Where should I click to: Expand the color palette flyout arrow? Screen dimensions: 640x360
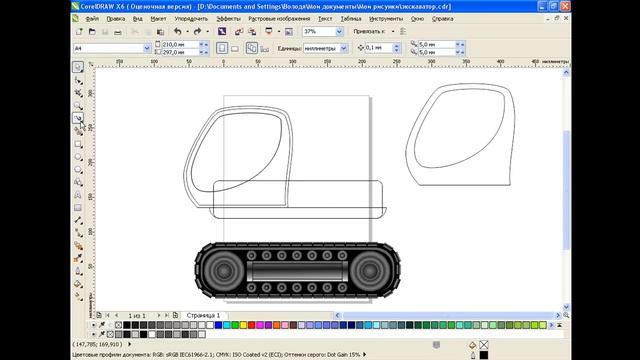[551, 325]
